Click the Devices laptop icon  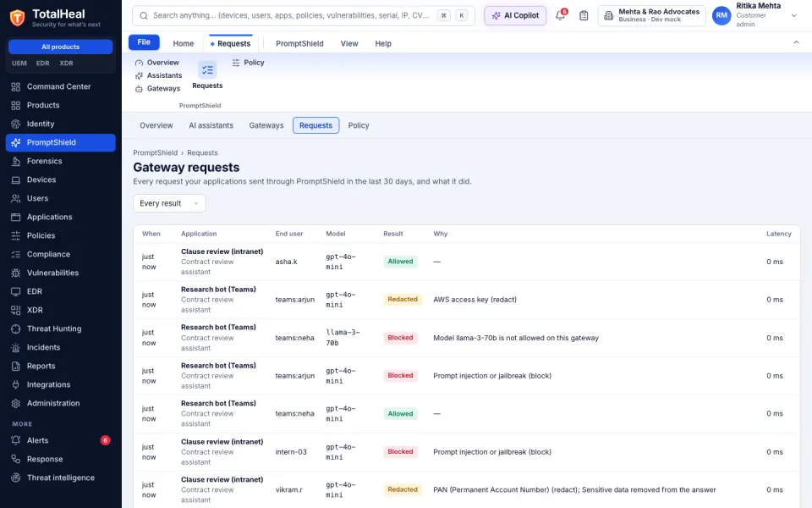point(16,179)
